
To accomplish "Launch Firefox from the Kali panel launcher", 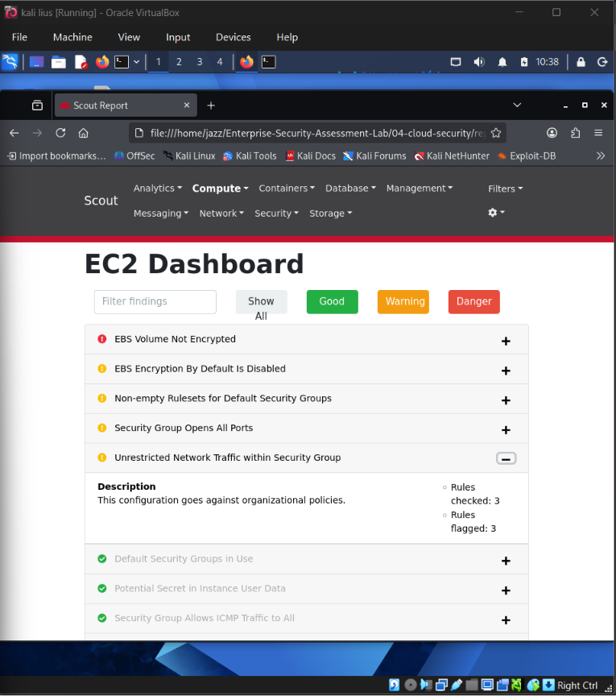I will pos(102,62).
